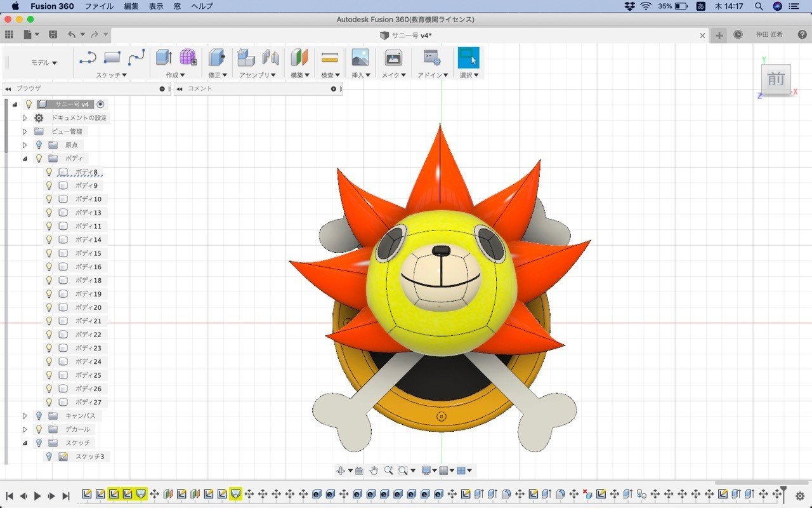Select the Create Form purple cube icon
The image size is (812, 508).
click(188, 57)
